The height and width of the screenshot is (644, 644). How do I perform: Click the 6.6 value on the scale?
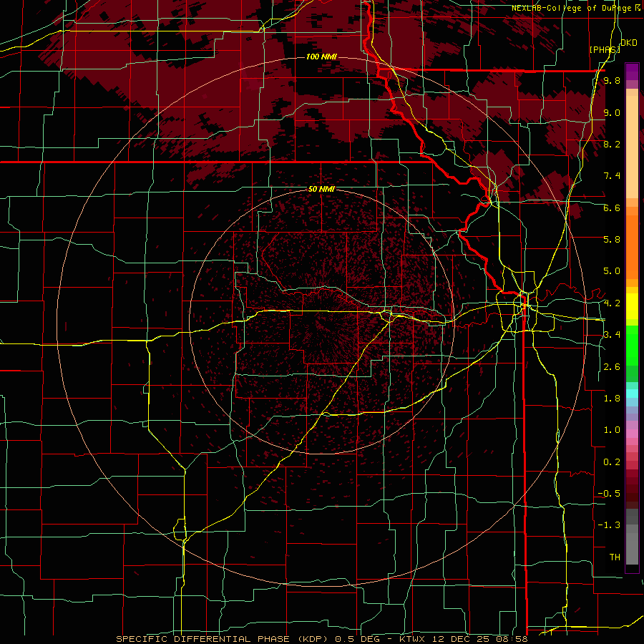coord(612,208)
